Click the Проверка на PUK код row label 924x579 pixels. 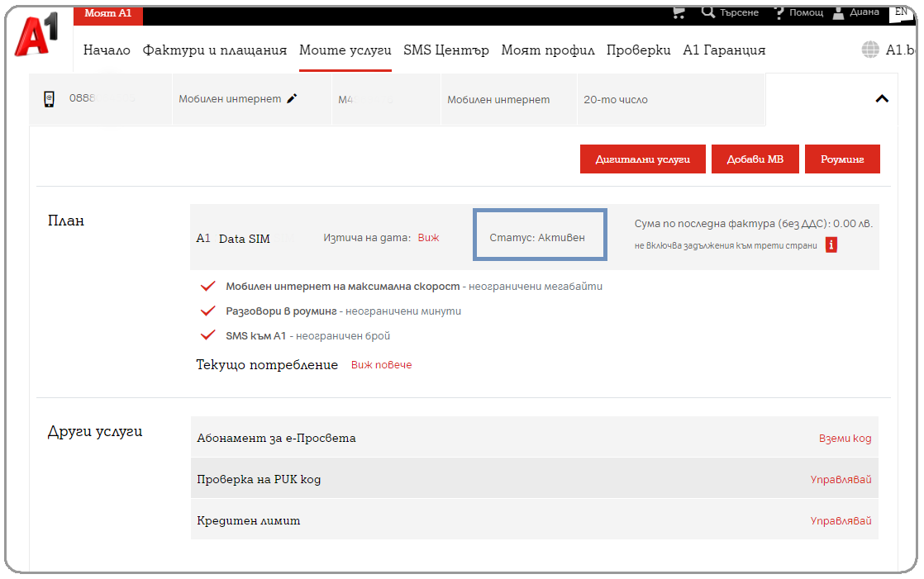[259, 479]
